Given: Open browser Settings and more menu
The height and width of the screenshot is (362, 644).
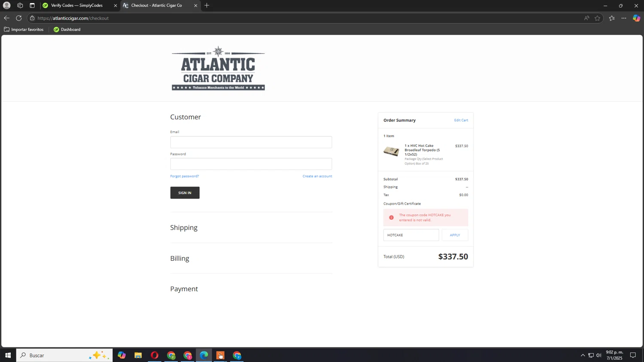Looking at the screenshot, I should [x=624, y=18].
